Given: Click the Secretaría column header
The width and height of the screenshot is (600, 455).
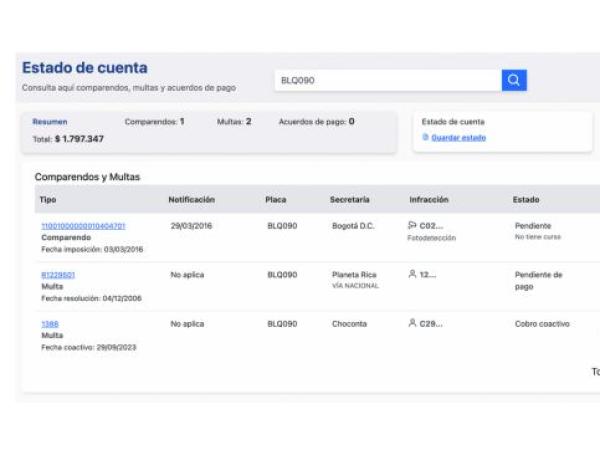Looking at the screenshot, I should [350, 200].
